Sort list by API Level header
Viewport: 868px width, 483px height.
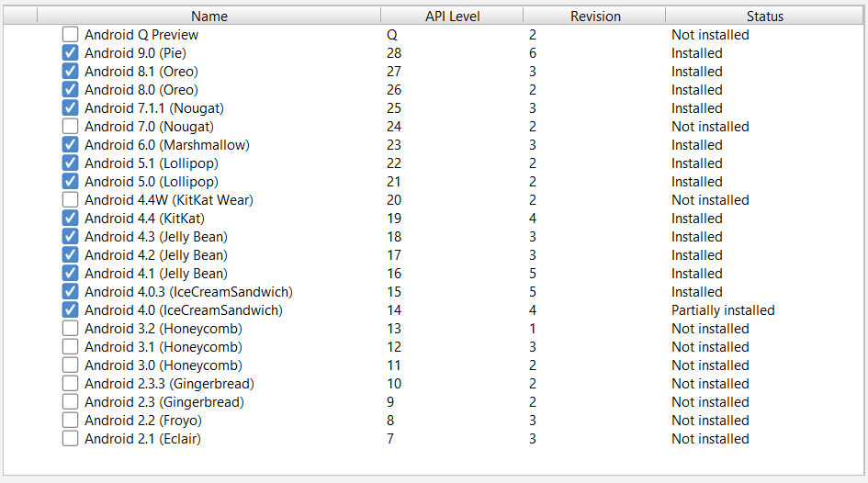tap(452, 16)
